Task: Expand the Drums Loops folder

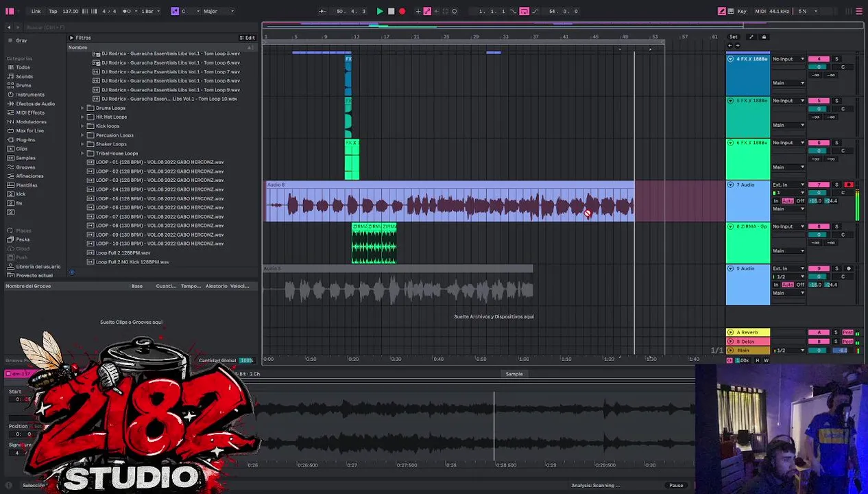Action: point(83,108)
